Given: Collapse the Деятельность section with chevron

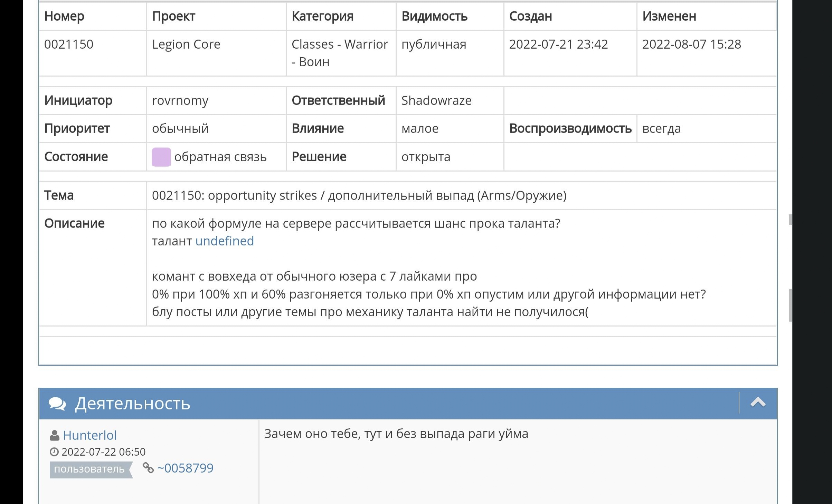Looking at the screenshot, I should pos(758,403).
